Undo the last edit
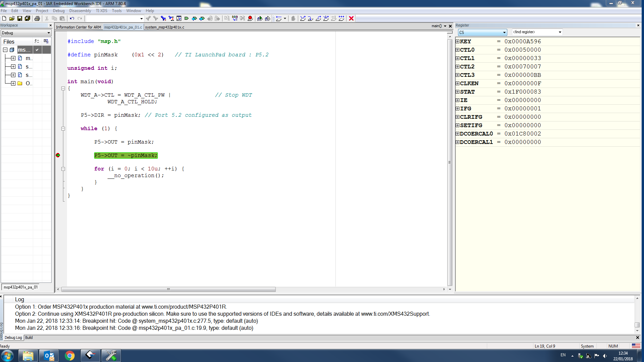This screenshot has height=362, width=644. point(72,18)
